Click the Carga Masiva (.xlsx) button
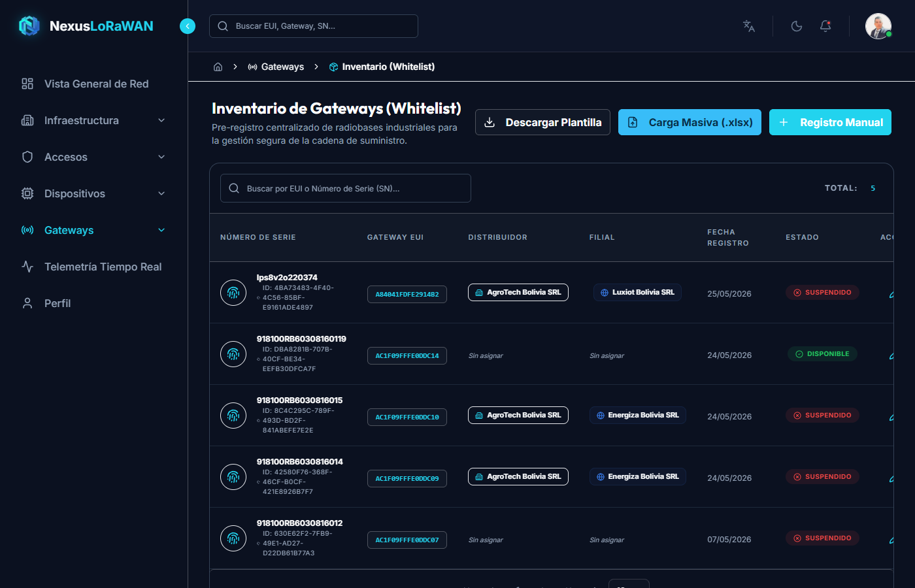This screenshot has height=588, width=915. click(x=690, y=122)
